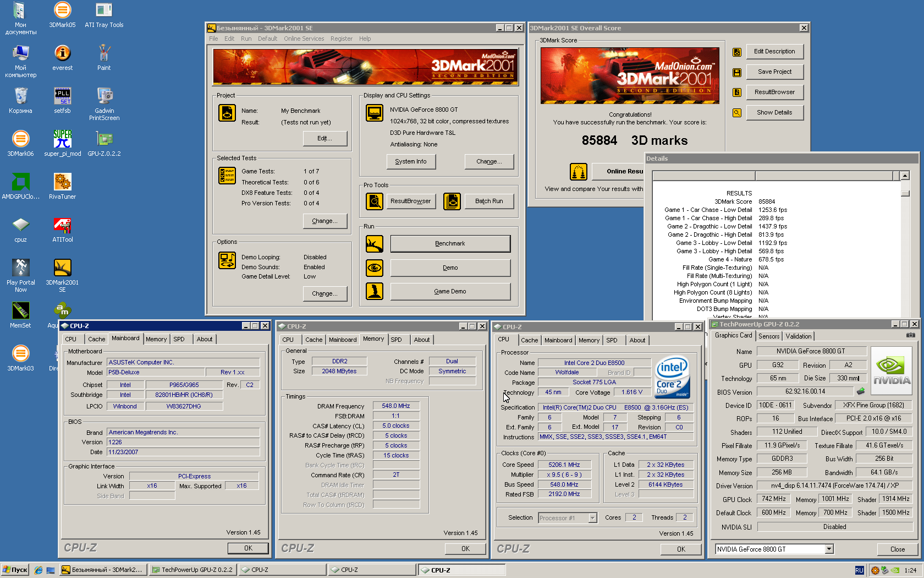Select the setfsb desktop icon
Image resolution: width=924 pixels, height=578 pixels.
click(62, 101)
